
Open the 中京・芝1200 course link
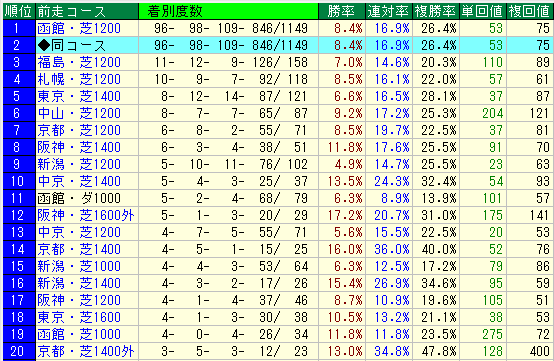(x=79, y=232)
